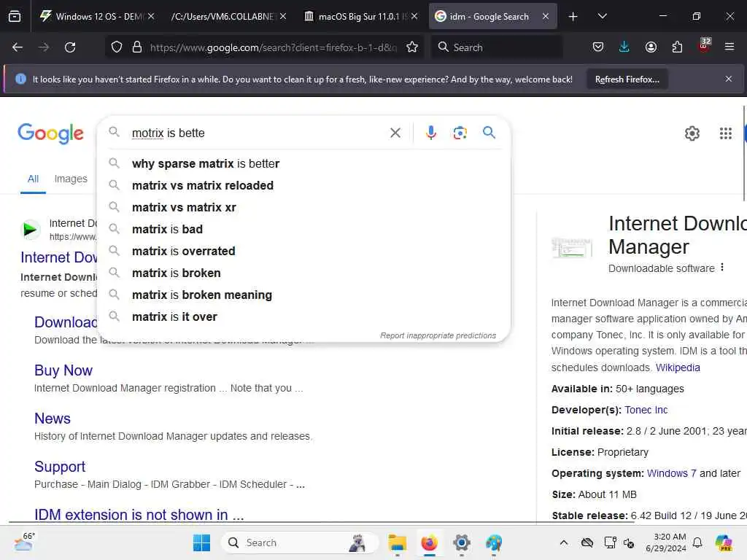Open Settings gear in the taskbar
This screenshot has width=747, height=560.
point(462,542)
